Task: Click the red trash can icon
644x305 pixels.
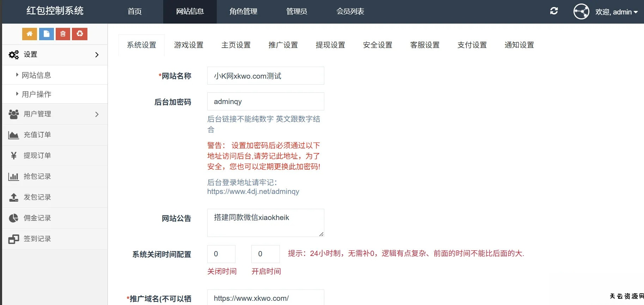Action: click(x=63, y=34)
